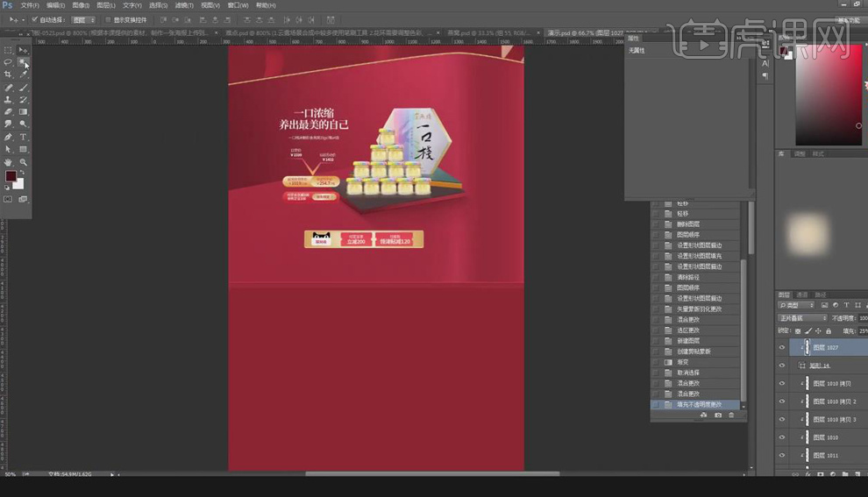The width and height of the screenshot is (868, 497).
Task: Hide layer 图层 1010 拷贝 3
Action: [782, 420]
